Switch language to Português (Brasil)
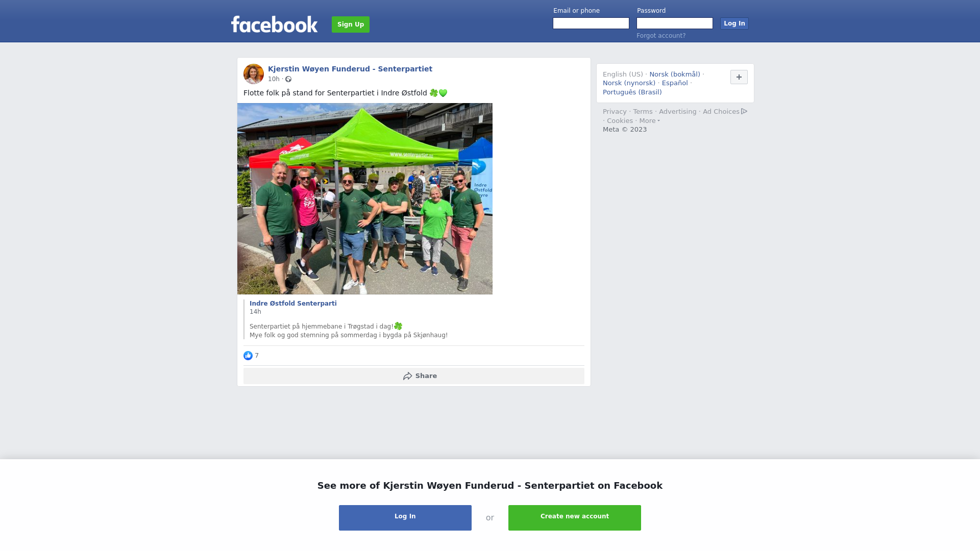The width and height of the screenshot is (980, 551). coord(632,92)
